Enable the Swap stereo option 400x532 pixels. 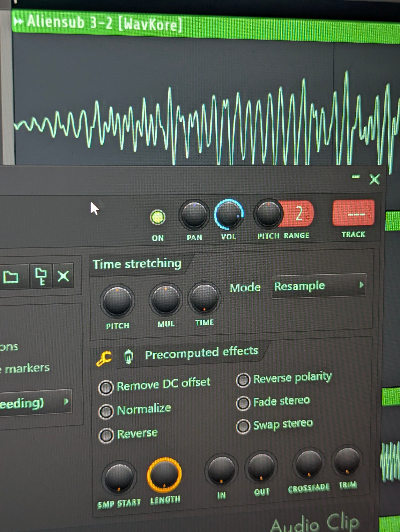click(243, 426)
